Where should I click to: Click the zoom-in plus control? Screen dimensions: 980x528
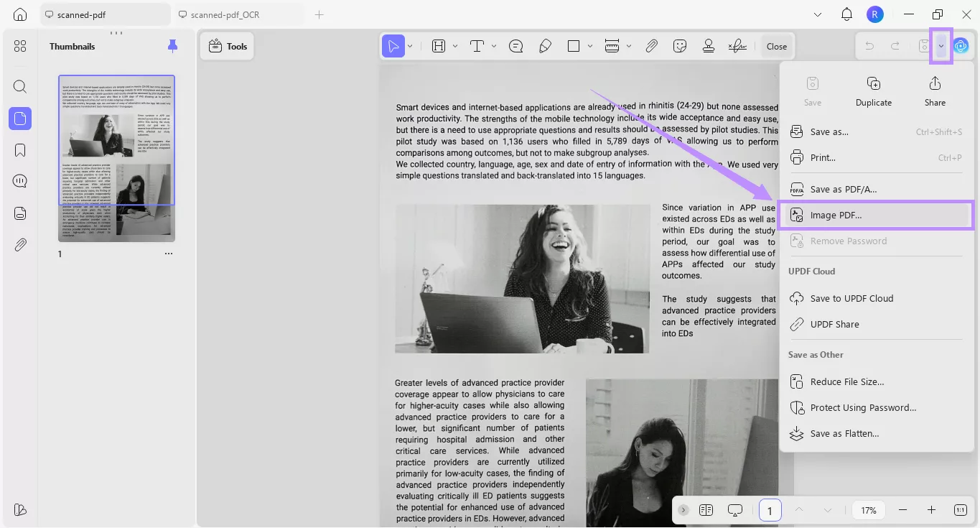[x=930, y=509]
